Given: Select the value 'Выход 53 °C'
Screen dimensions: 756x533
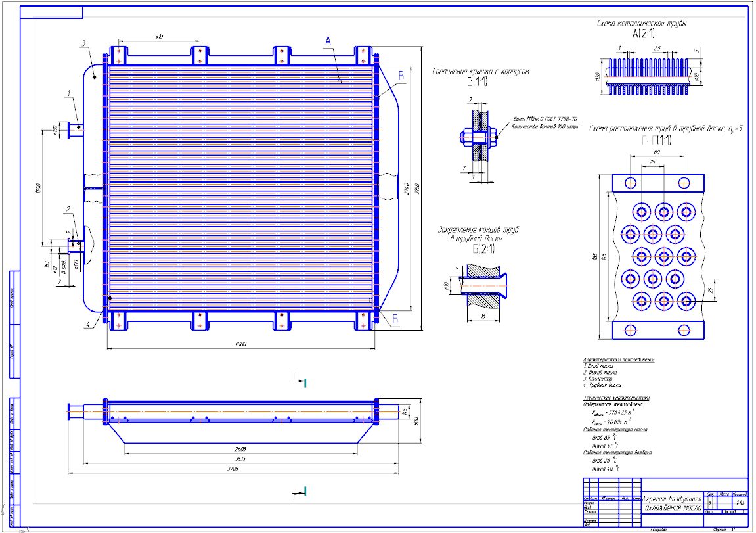Looking at the screenshot, I should tap(606, 446).
